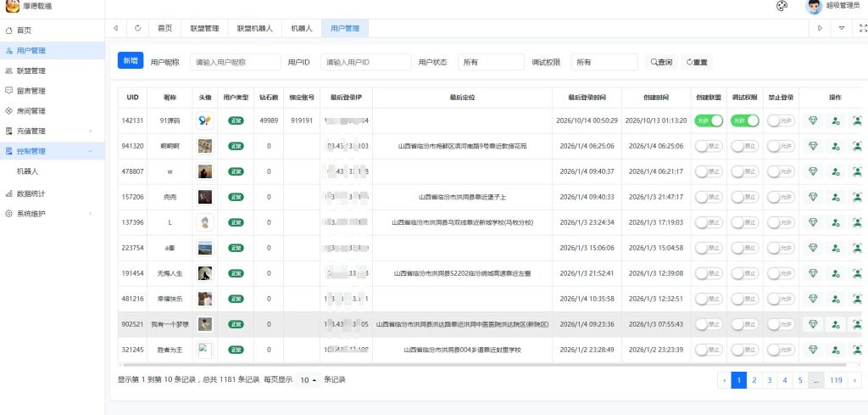Enable 创建联盟 for user 137396
Image resolution: width=868 pixels, height=415 pixels.
pos(709,222)
